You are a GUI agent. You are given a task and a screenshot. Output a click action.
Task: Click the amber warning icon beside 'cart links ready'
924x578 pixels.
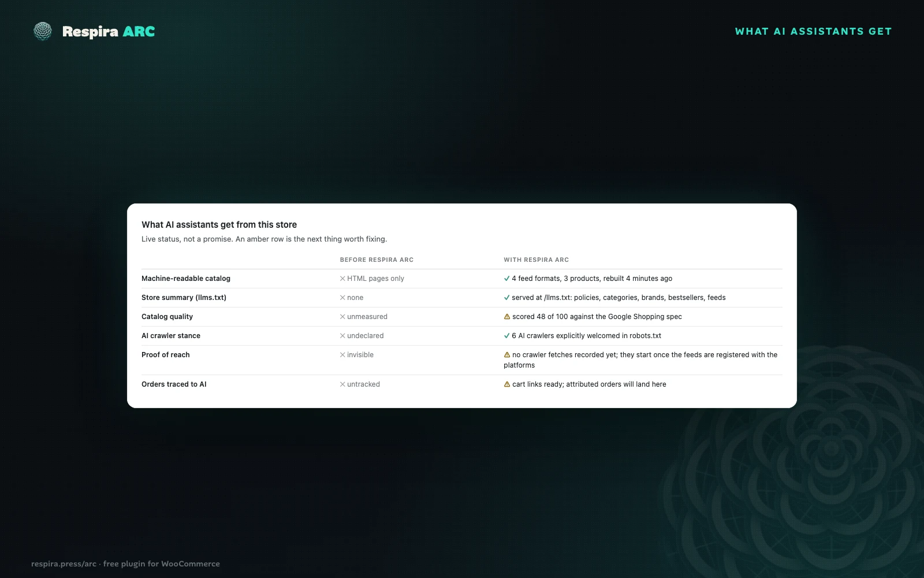pos(507,384)
